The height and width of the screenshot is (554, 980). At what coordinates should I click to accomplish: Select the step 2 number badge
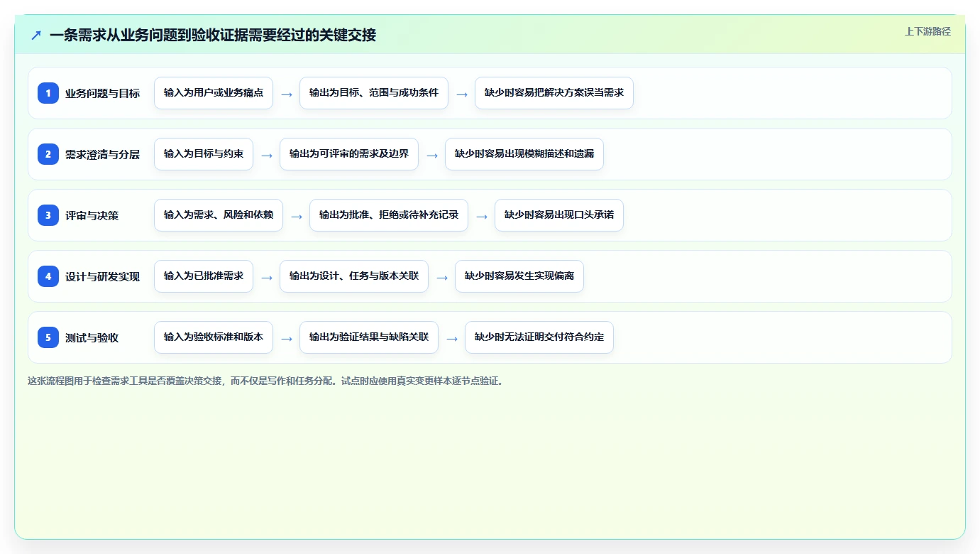click(x=48, y=154)
